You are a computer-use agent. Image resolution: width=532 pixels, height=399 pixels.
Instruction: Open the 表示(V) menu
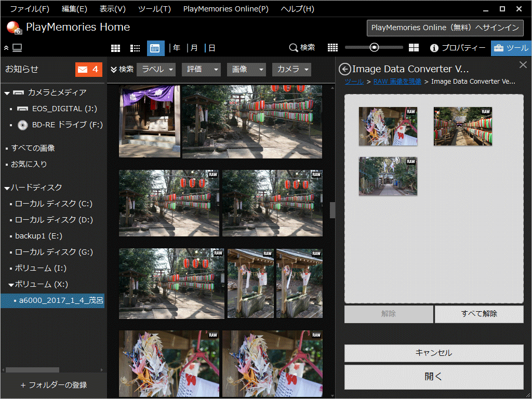pyautogui.click(x=112, y=9)
